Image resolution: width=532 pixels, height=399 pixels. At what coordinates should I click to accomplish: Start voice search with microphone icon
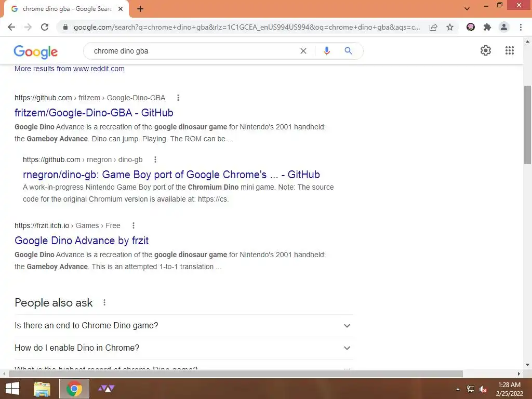[326, 51]
